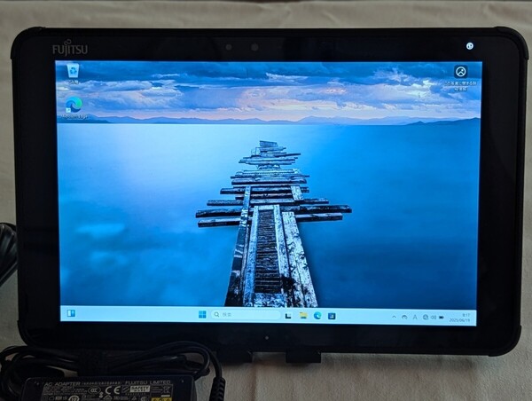Open the Recycle Bin desktop icon
This screenshot has height=401, width=532.
pyautogui.click(x=73, y=73)
